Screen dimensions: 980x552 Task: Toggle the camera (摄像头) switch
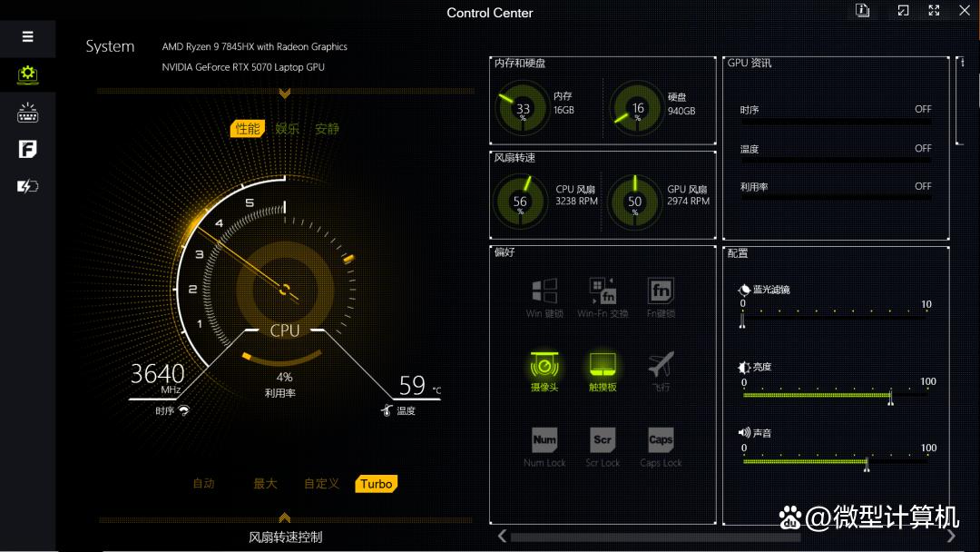pyautogui.click(x=544, y=366)
